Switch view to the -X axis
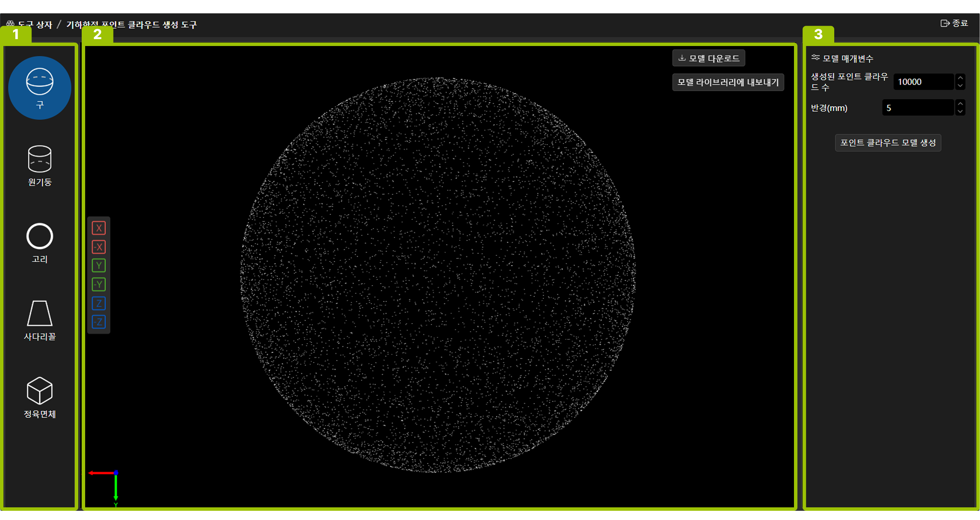The image size is (980, 520). 99,247
